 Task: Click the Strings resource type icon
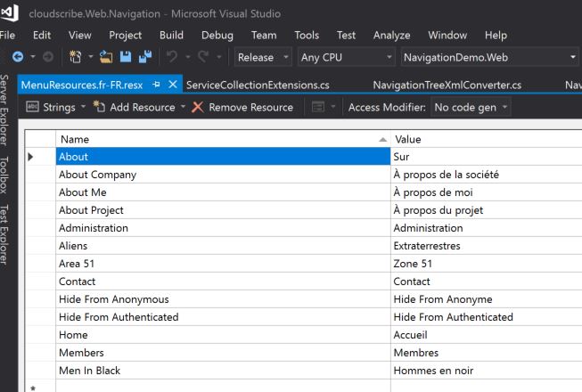coord(32,107)
